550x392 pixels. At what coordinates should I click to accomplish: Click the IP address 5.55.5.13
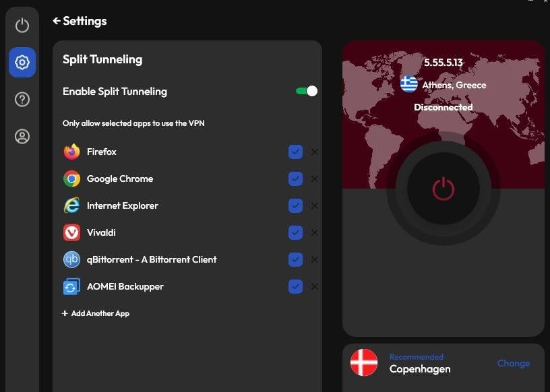click(444, 63)
